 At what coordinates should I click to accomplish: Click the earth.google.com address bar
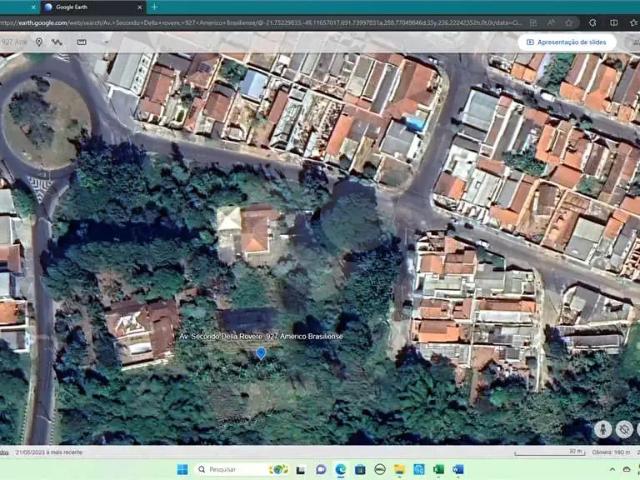point(261,23)
